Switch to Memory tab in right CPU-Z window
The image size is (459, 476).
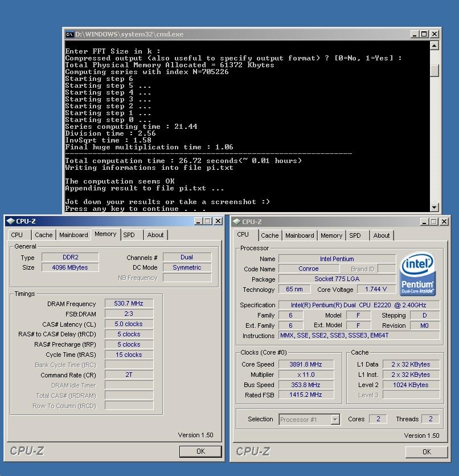pos(331,235)
